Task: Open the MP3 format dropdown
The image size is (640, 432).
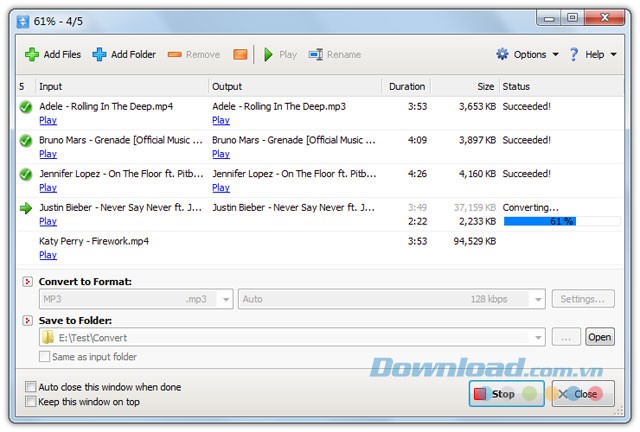Action: tap(226, 299)
